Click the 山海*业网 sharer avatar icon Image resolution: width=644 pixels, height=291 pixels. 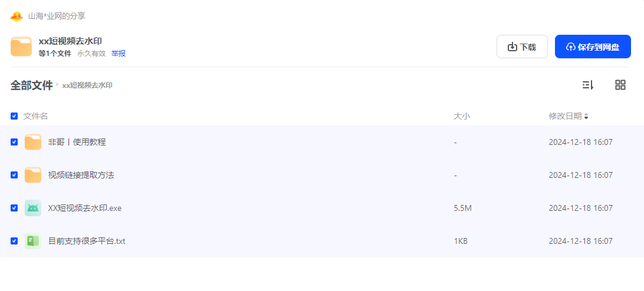[x=17, y=16]
